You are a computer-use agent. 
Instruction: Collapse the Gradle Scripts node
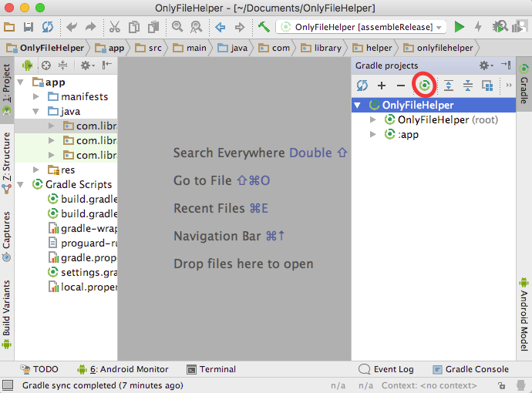point(20,184)
